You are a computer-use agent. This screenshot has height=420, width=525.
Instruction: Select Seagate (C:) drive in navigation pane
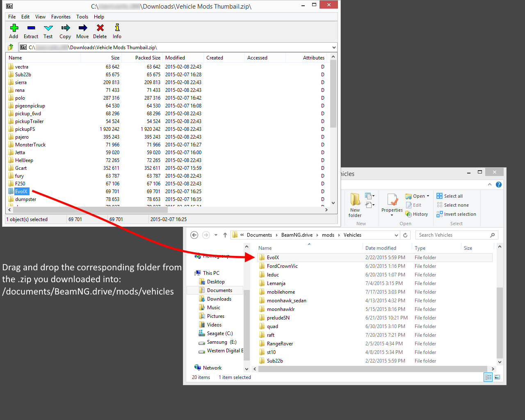tap(220, 333)
